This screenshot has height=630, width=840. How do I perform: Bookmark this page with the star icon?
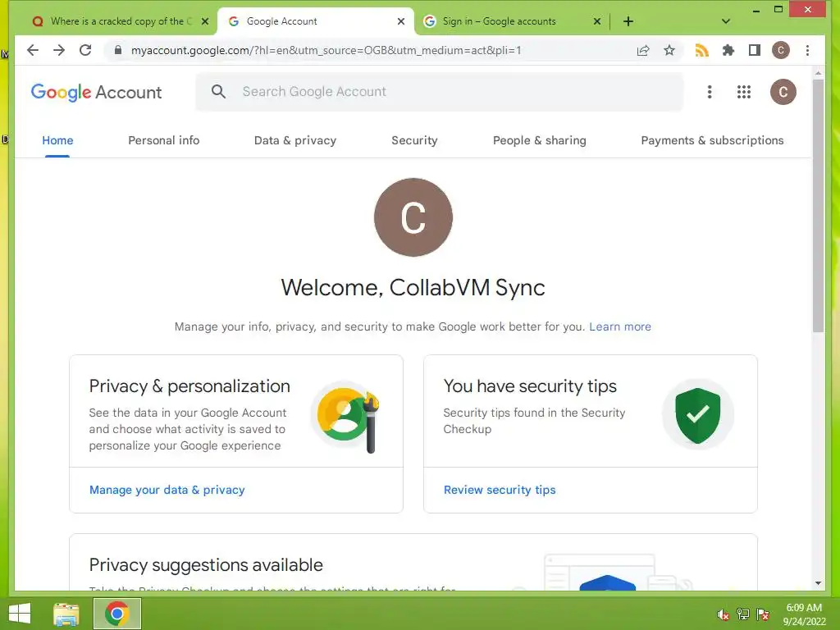pos(669,50)
